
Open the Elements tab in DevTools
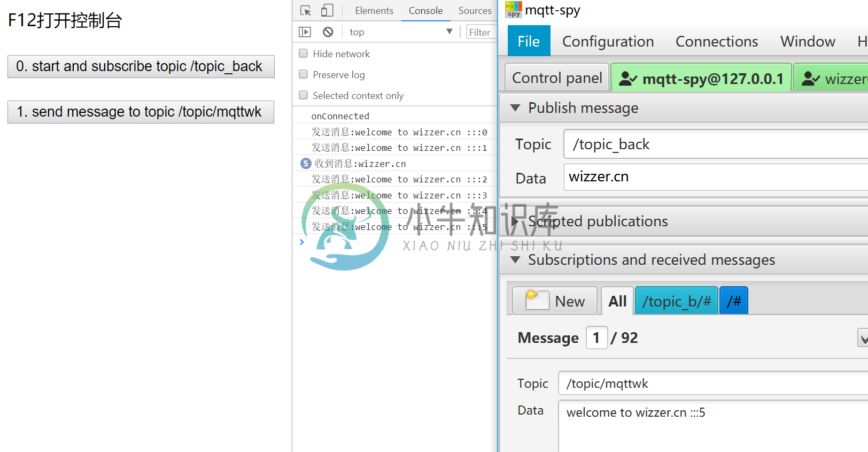pyautogui.click(x=374, y=11)
